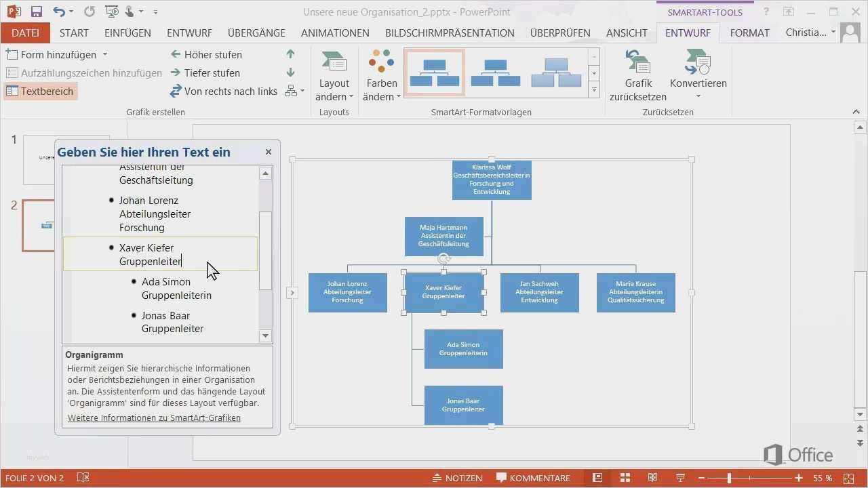
Task: Open the ÜBERGÄNGE tab
Action: (x=256, y=33)
